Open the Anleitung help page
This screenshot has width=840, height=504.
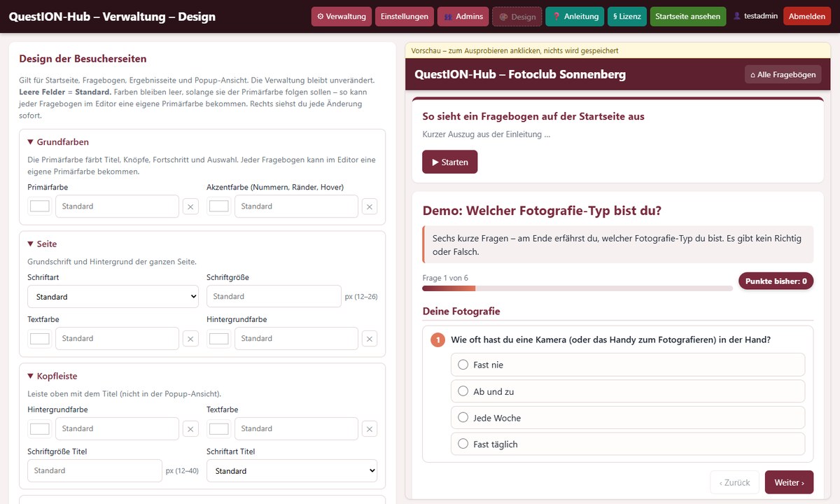(575, 17)
